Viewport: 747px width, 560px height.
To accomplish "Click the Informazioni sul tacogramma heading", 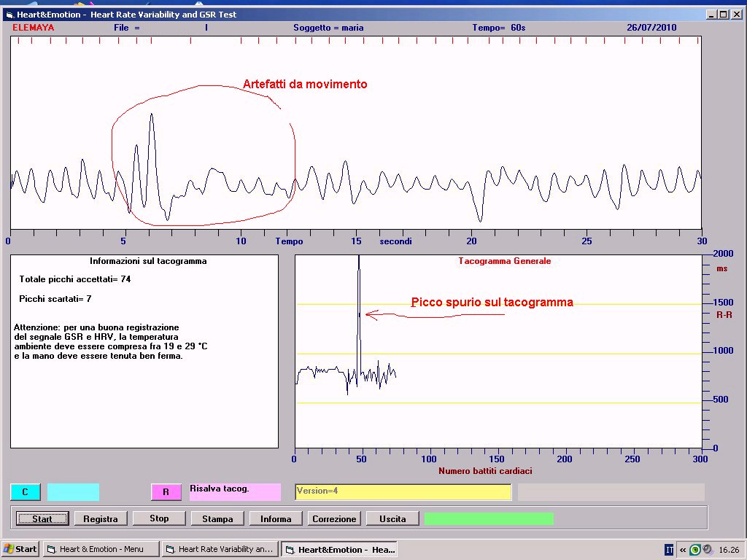I will (148, 261).
